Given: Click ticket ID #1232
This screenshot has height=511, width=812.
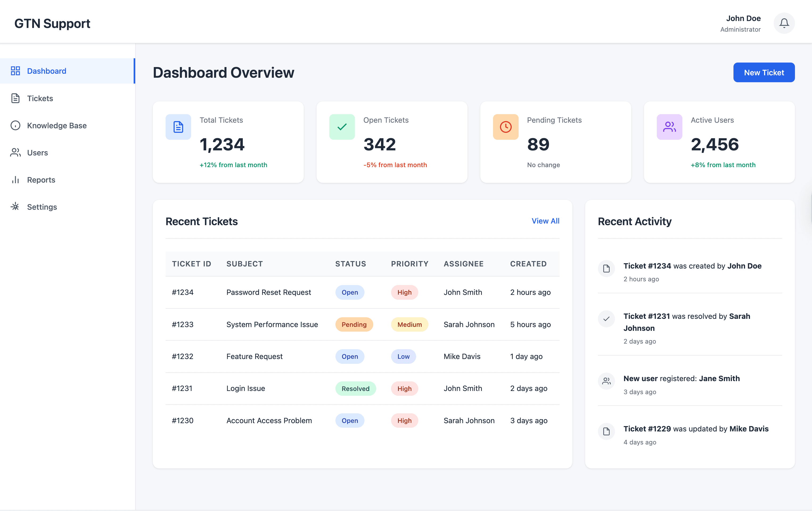Looking at the screenshot, I should pos(182,356).
